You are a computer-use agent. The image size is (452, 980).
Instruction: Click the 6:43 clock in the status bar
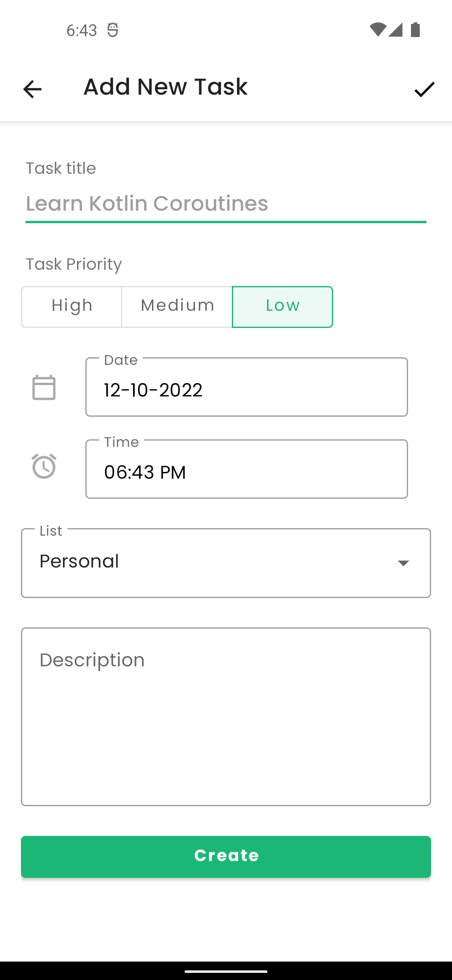[82, 30]
